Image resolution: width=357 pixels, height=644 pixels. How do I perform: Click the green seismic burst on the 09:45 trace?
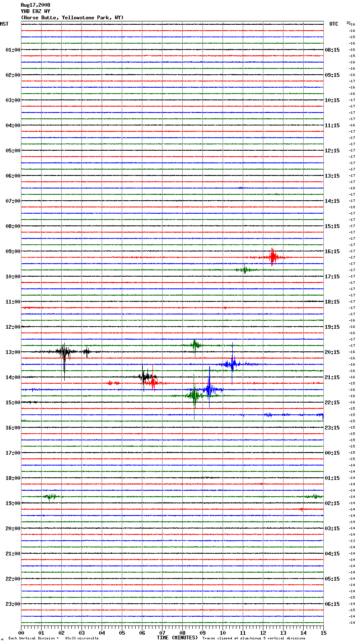pyautogui.click(x=244, y=270)
